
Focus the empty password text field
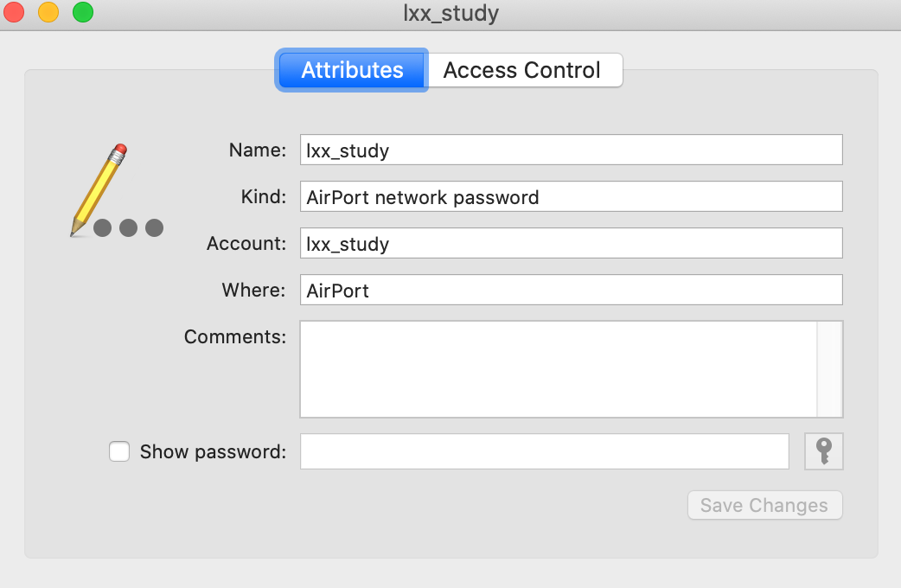pos(544,451)
